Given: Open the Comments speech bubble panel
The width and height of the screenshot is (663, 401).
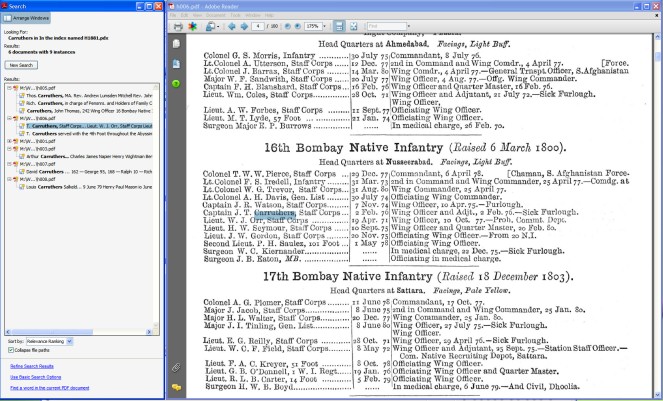Looking at the screenshot, I should [176, 387].
